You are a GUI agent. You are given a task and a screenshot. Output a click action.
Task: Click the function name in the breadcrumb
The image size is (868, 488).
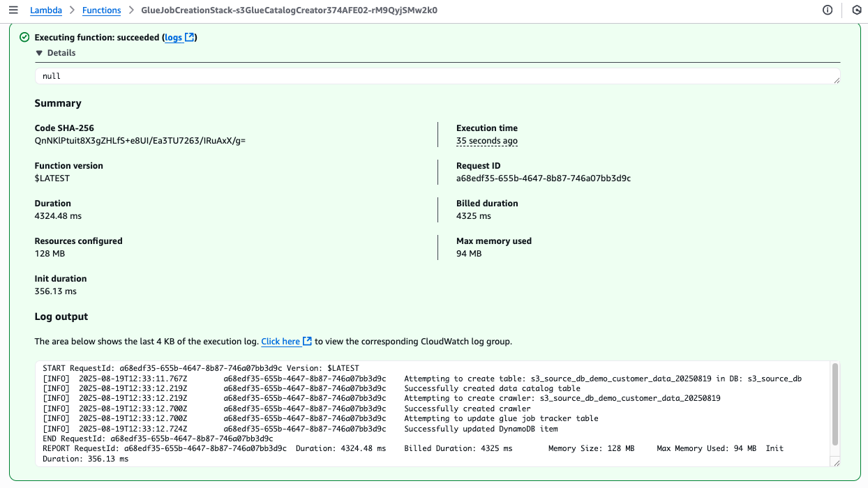coord(290,10)
